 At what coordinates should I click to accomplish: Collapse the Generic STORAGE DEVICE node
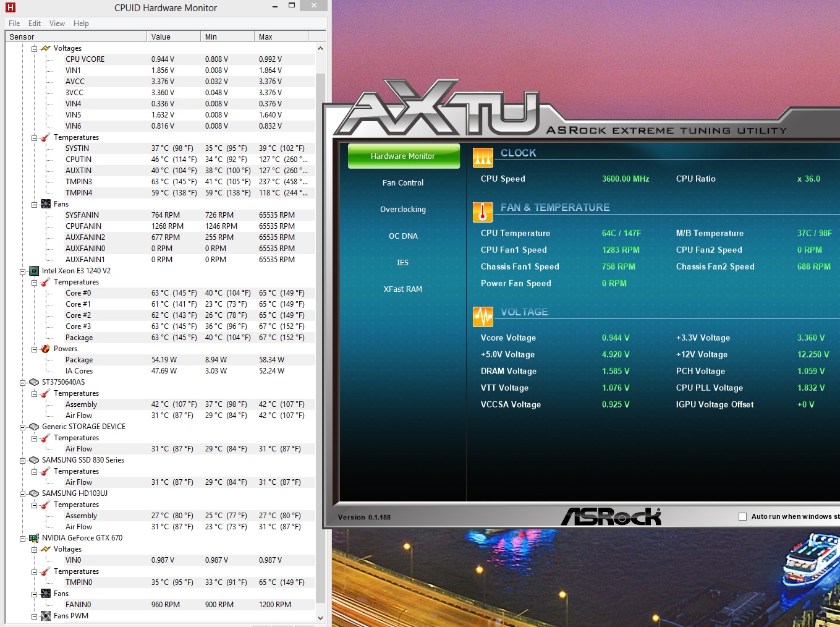(23, 427)
